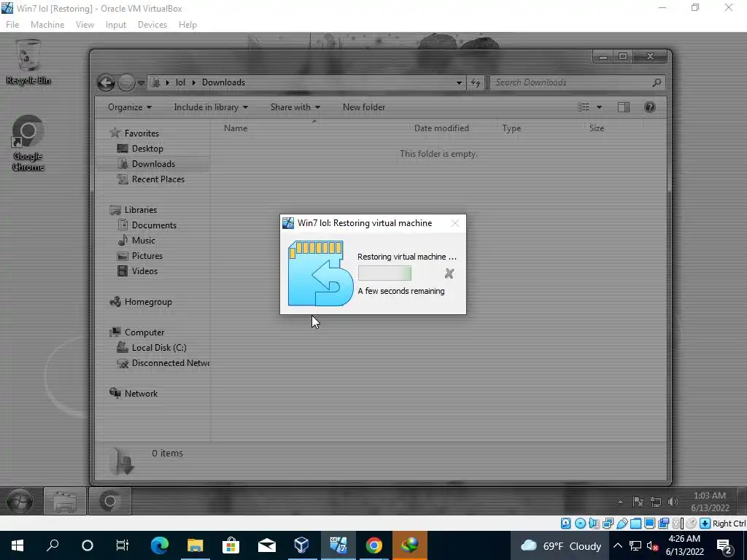Open the Share with dropdown
The height and width of the screenshot is (560, 747).
(295, 107)
